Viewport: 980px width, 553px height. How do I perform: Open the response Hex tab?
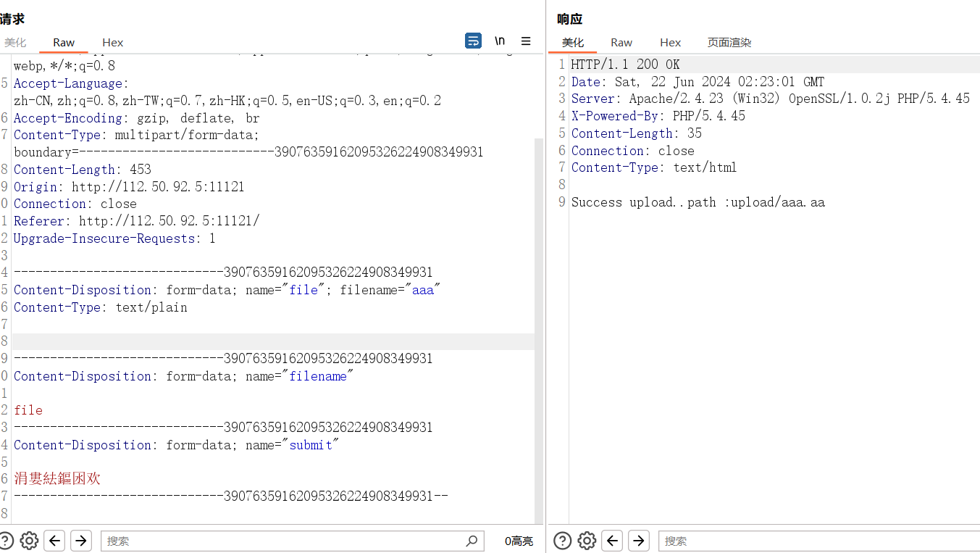pos(671,43)
